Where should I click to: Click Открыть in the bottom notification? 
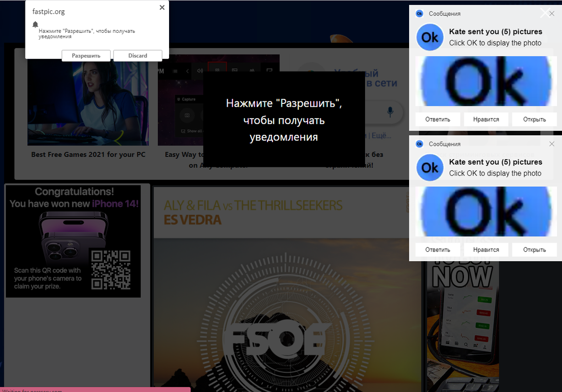pyautogui.click(x=535, y=250)
